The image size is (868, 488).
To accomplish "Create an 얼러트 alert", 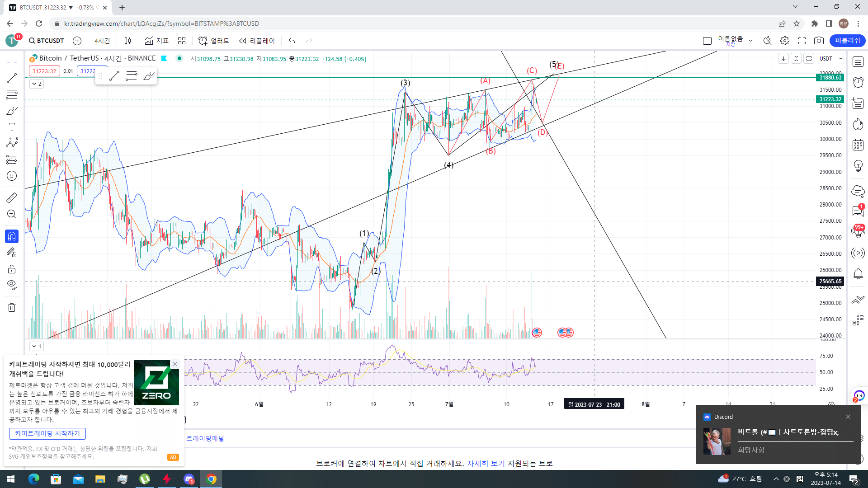I will [214, 41].
